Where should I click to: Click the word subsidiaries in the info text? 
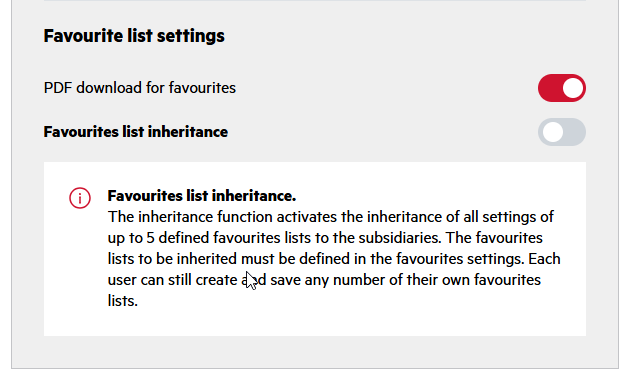tap(400, 238)
